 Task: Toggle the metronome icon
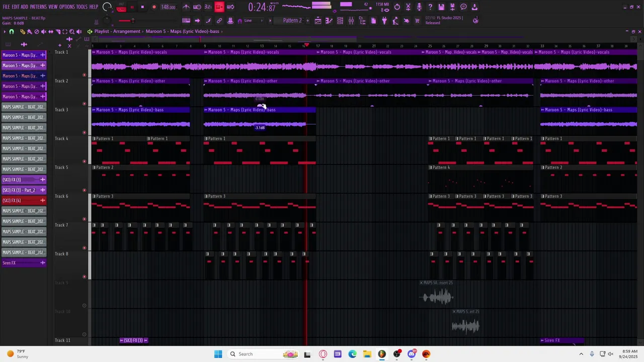click(186, 7)
